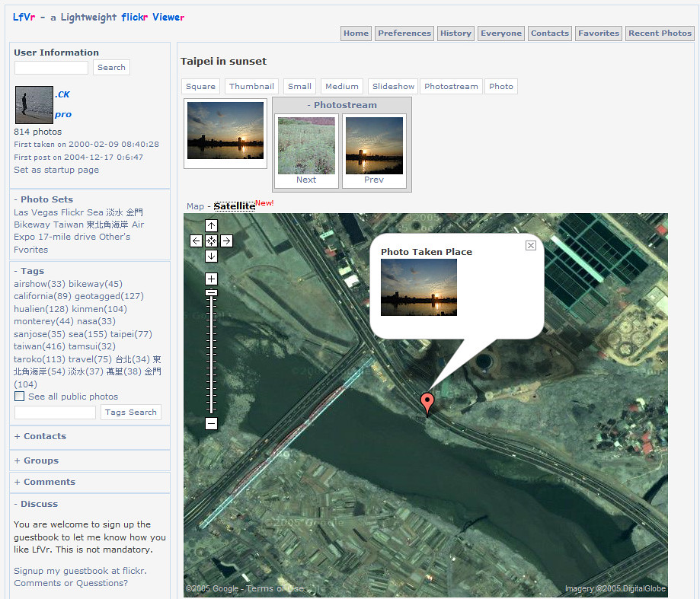This screenshot has height=599, width=700.
Task: Open the sunset thumbnail in the map bubble
Action: coord(419,287)
